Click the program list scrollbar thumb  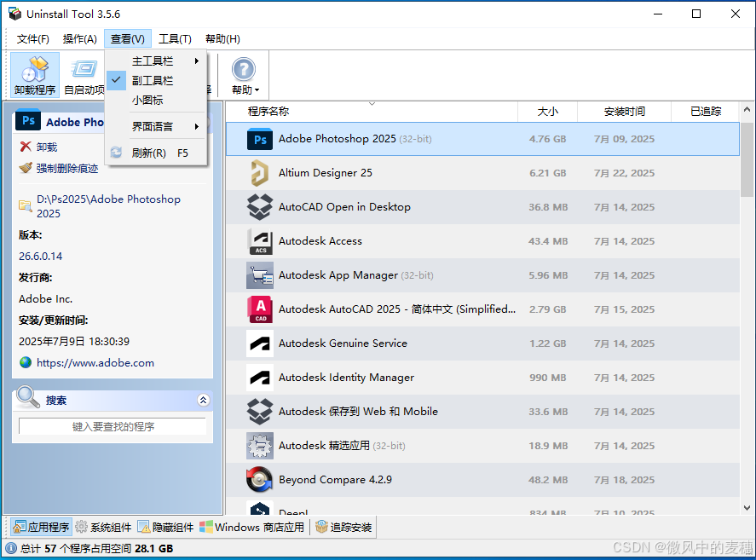tap(747, 159)
